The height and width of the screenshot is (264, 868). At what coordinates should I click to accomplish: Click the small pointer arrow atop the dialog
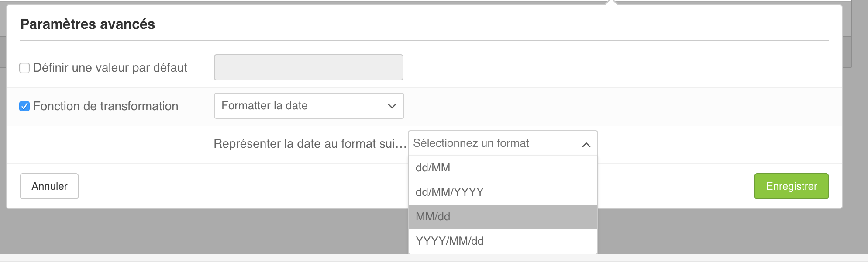point(611,3)
